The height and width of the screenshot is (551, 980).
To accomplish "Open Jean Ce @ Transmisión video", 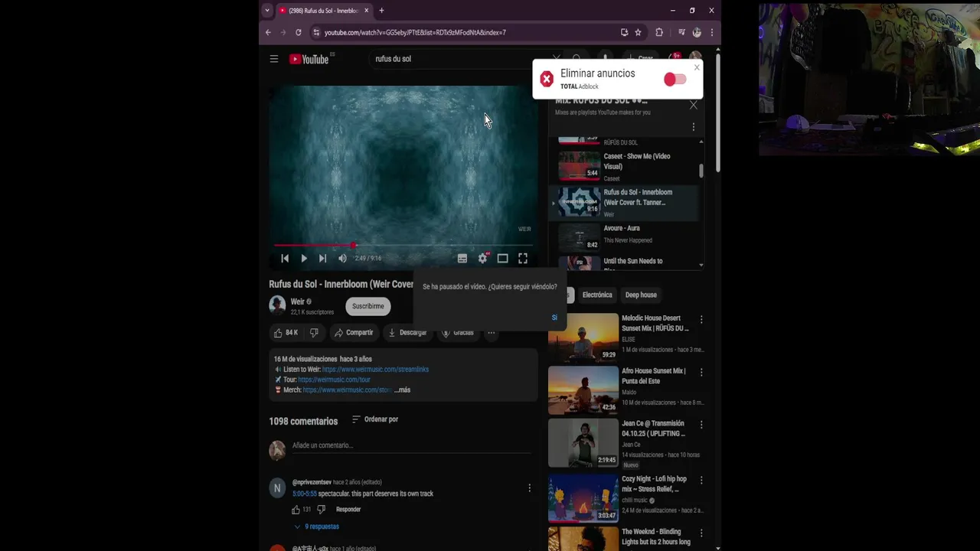I will click(583, 443).
